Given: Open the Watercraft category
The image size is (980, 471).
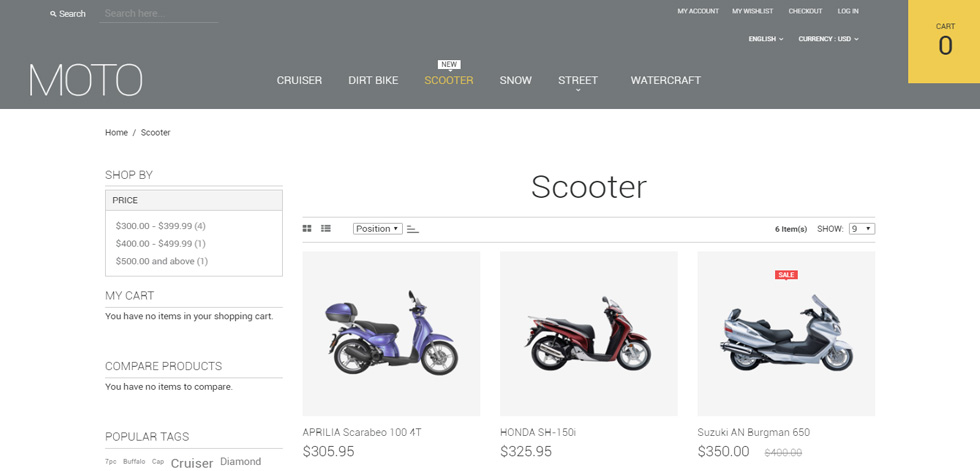Looking at the screenshot, I should tap(666, 81).
